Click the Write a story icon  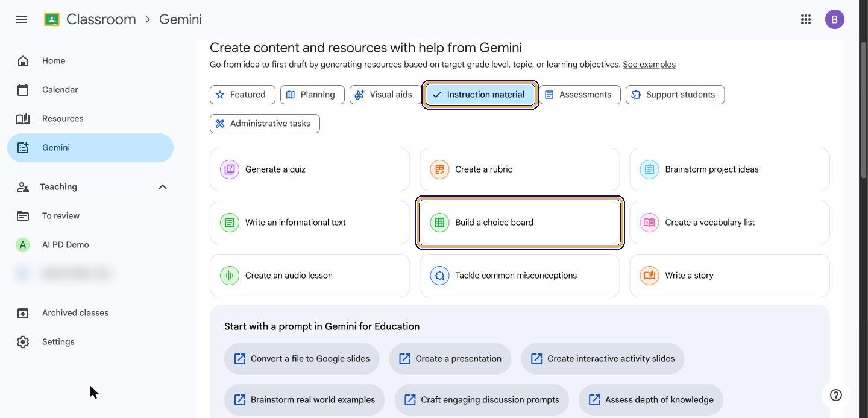tap(649, 276)
